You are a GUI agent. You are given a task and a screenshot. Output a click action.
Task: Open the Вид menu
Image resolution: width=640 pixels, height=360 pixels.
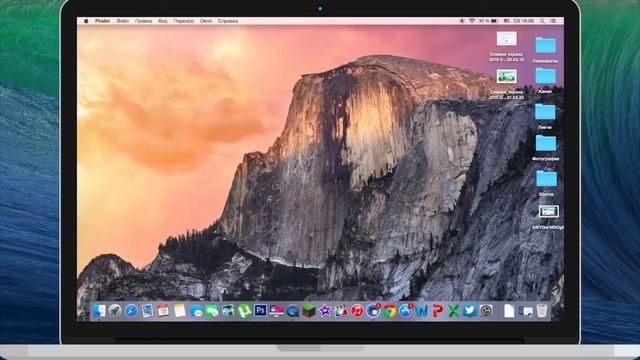click(x=163, y=21)
